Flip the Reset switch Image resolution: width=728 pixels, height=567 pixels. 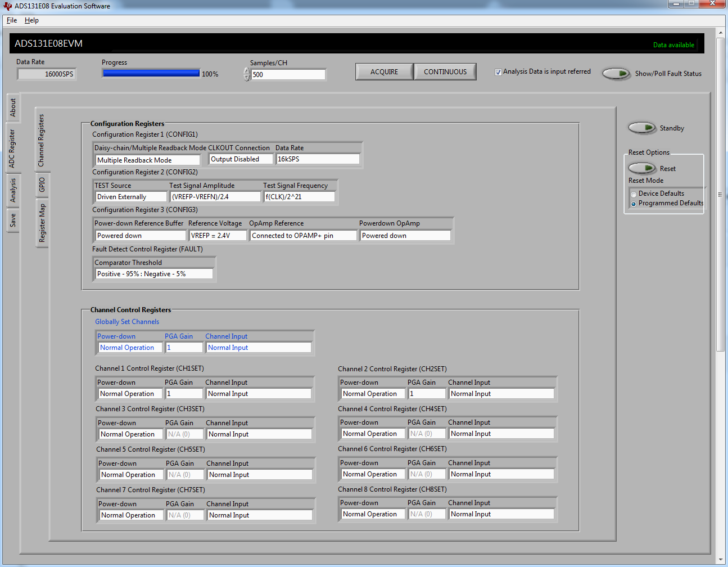click(x=642, y=168)
